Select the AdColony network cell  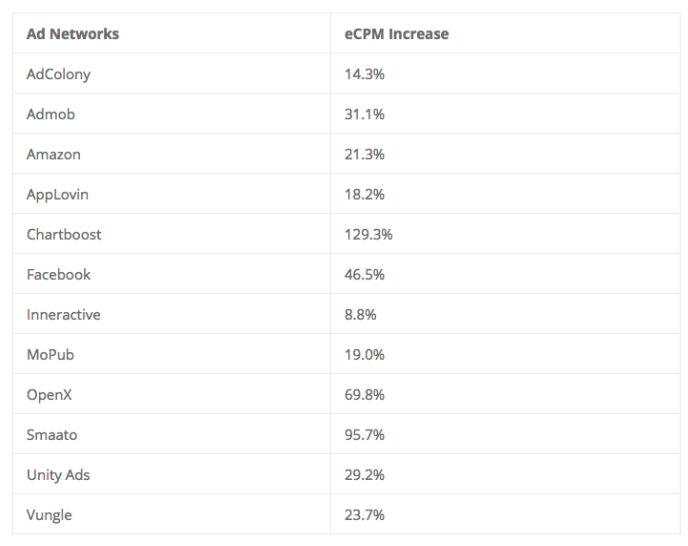(59, 74)
